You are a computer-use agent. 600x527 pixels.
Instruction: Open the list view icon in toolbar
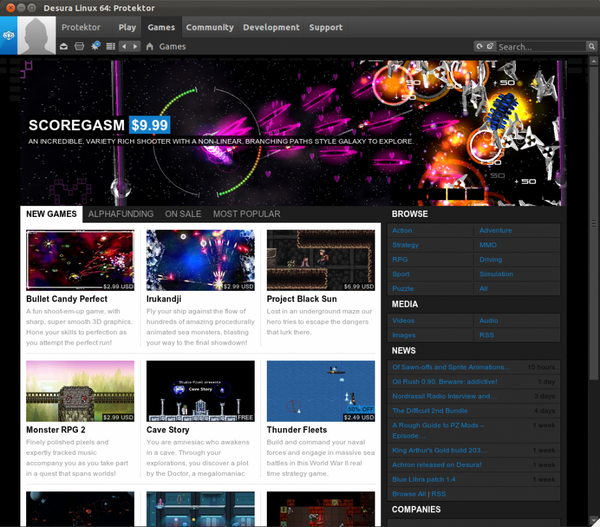click(x=110, y=46)
